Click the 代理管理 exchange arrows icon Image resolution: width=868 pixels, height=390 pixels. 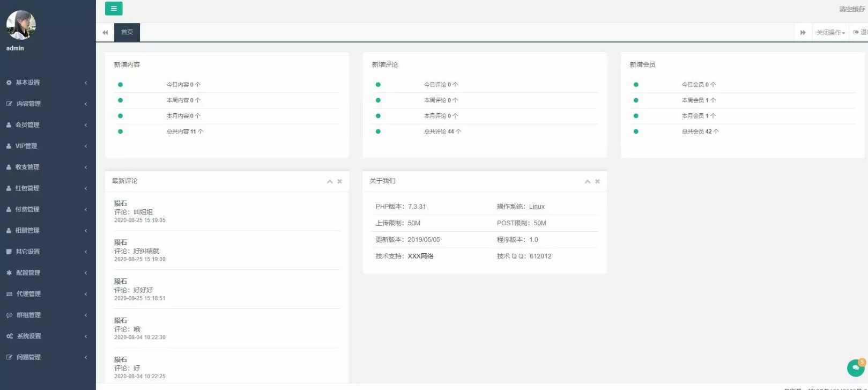point(9,294)
